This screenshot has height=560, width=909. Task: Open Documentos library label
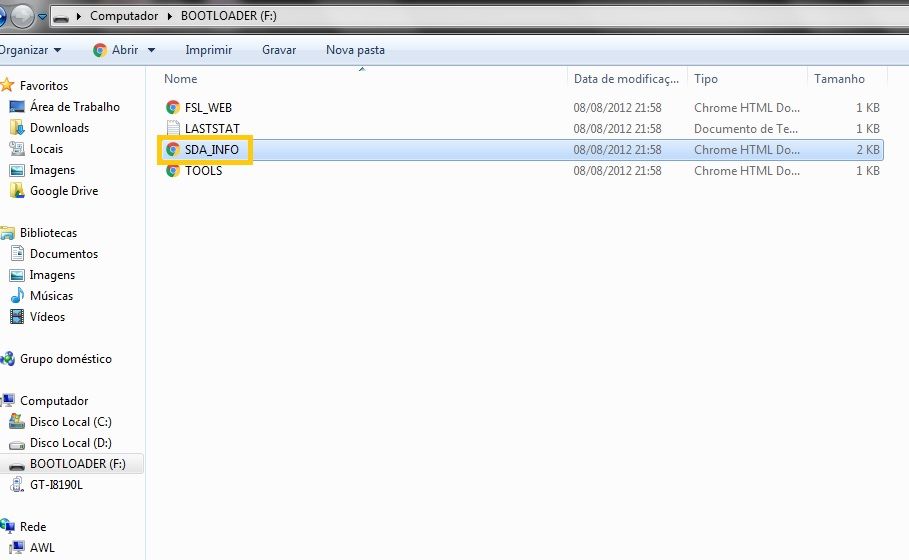click(x=64, y=254)
